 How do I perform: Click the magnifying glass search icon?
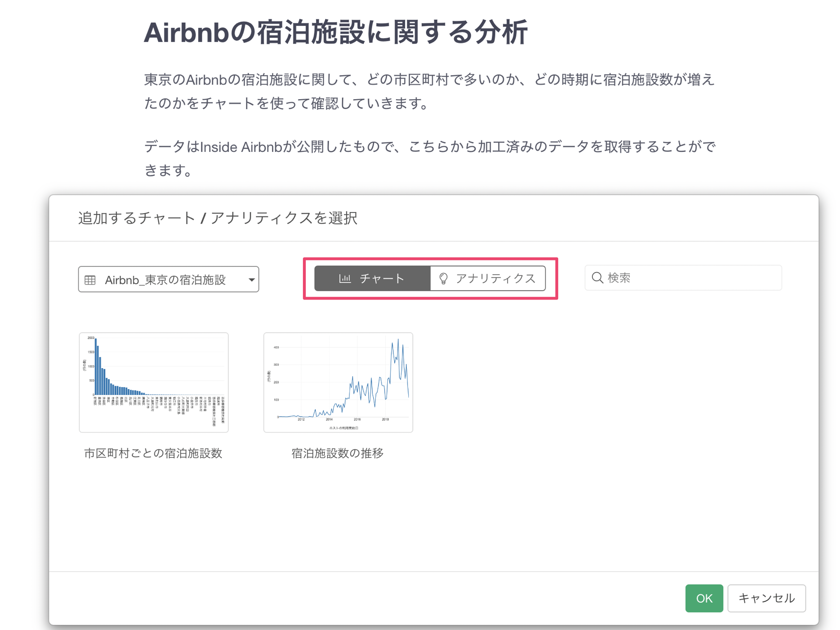tap(597, 278)
